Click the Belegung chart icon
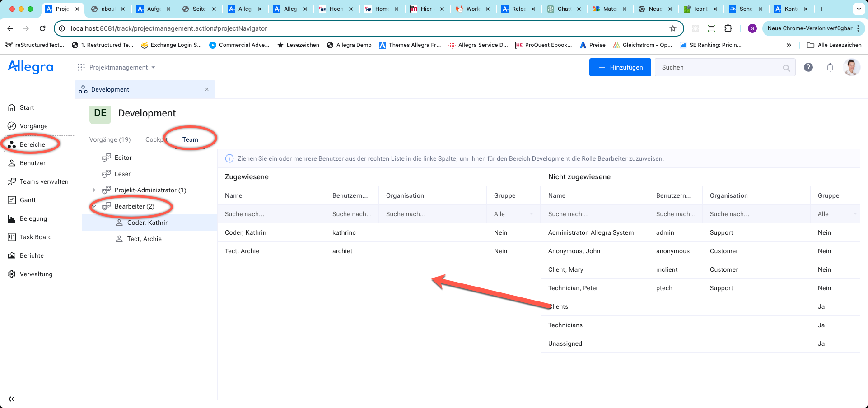The width and height of the screenshot is (868, 408). [x=12, y=218]
